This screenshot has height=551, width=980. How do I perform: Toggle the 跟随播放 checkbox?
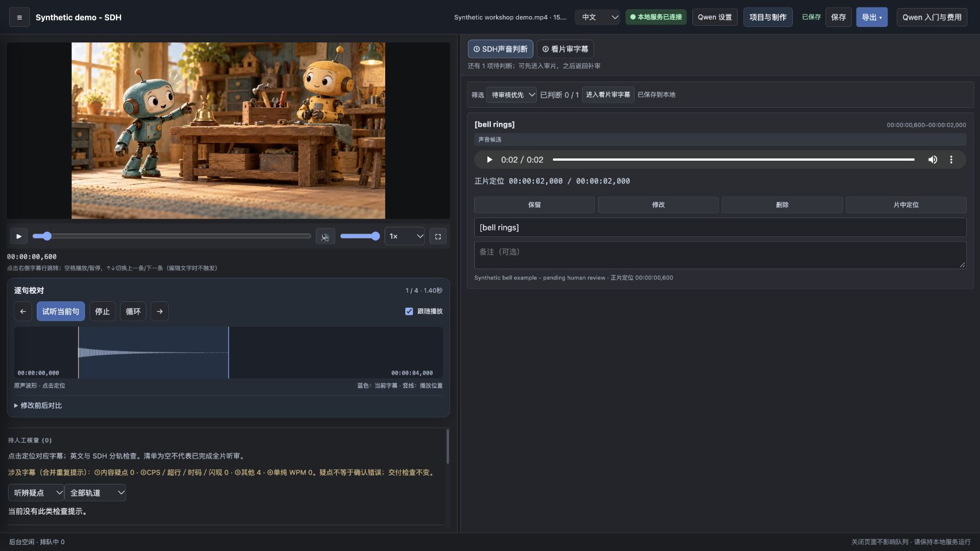tap(409, 311)
